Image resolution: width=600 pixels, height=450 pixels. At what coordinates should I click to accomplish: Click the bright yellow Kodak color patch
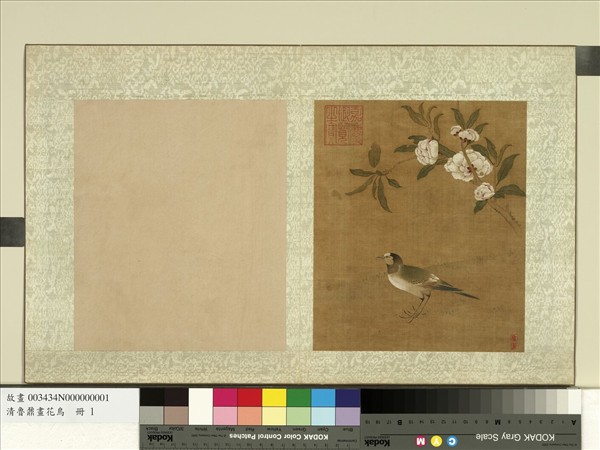[274, 397]
